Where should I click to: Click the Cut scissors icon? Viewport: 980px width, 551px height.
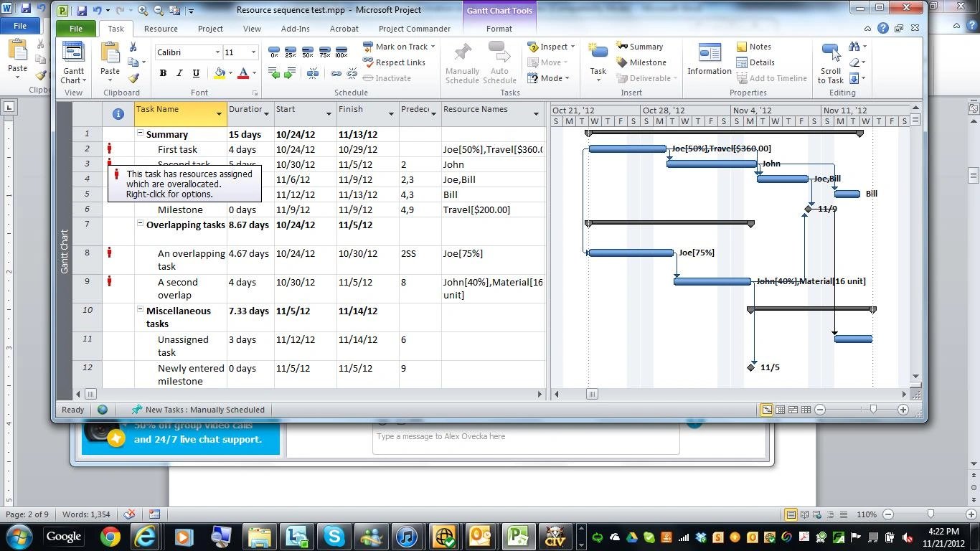(133, 47)
